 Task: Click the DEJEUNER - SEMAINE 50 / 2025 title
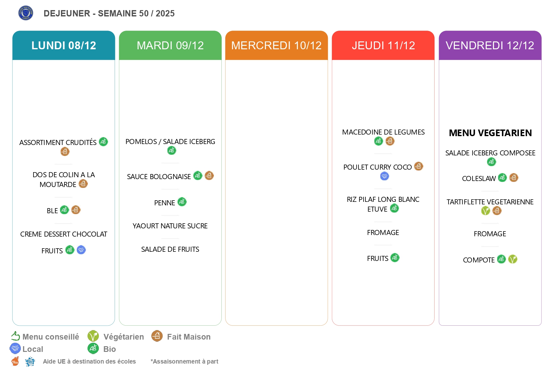109,13
